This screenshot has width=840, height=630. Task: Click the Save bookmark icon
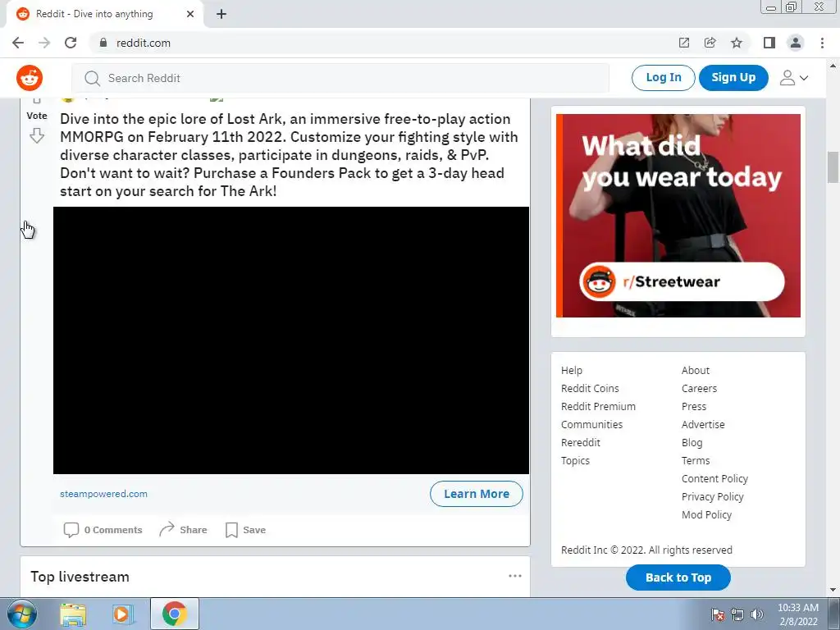click(231, 530)
